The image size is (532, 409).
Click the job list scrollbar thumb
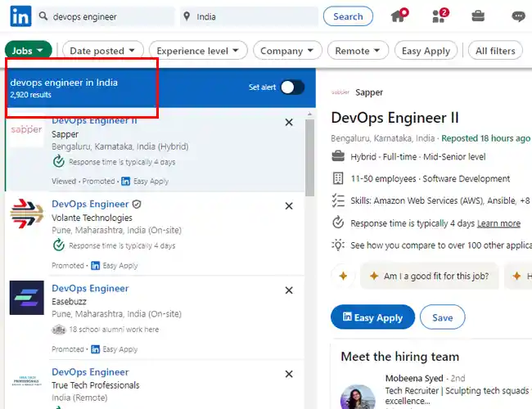309,157
